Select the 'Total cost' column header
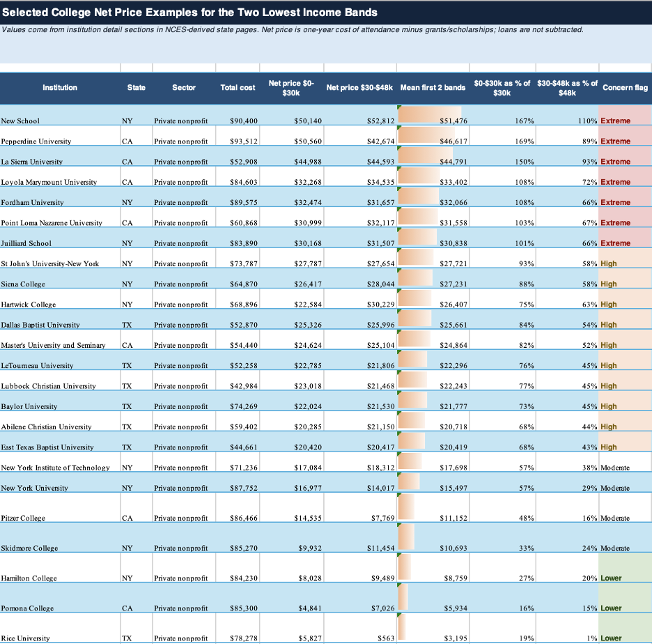 tap(238, 88)
